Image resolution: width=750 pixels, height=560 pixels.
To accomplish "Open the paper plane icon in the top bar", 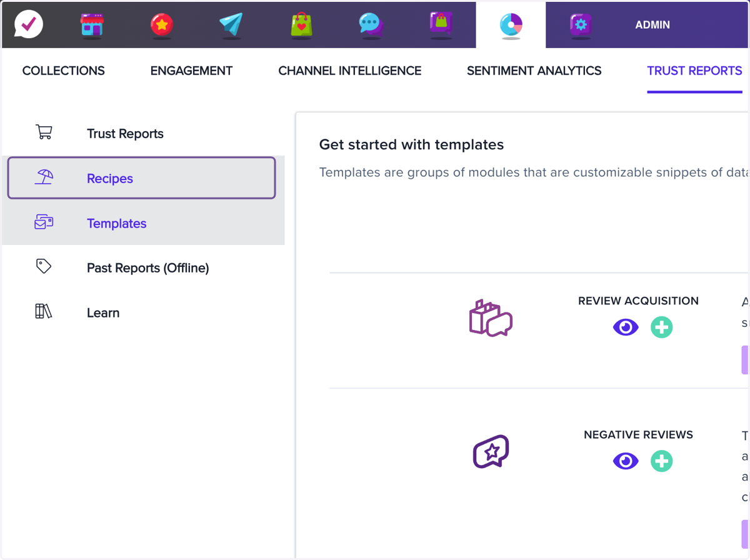I will (x=231, y=24).
